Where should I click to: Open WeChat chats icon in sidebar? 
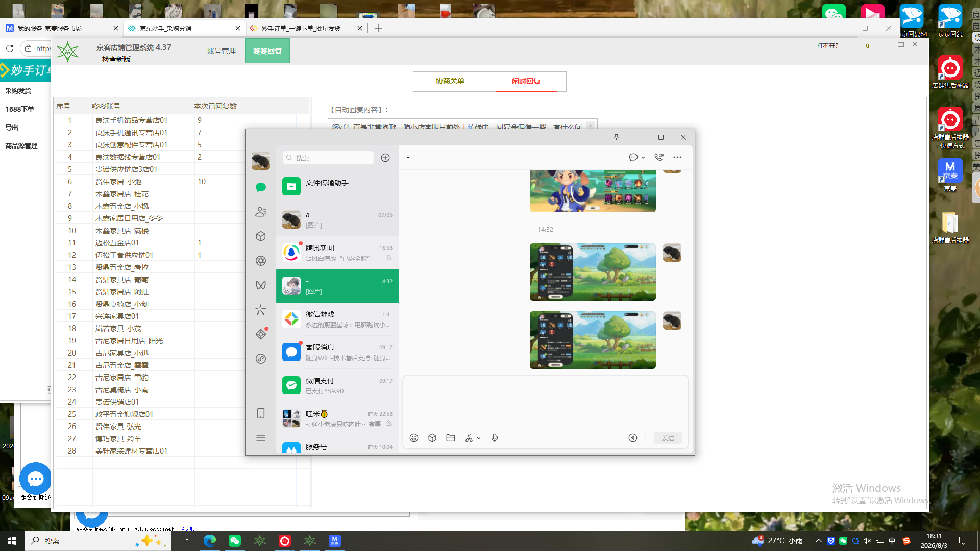(261, 187)
